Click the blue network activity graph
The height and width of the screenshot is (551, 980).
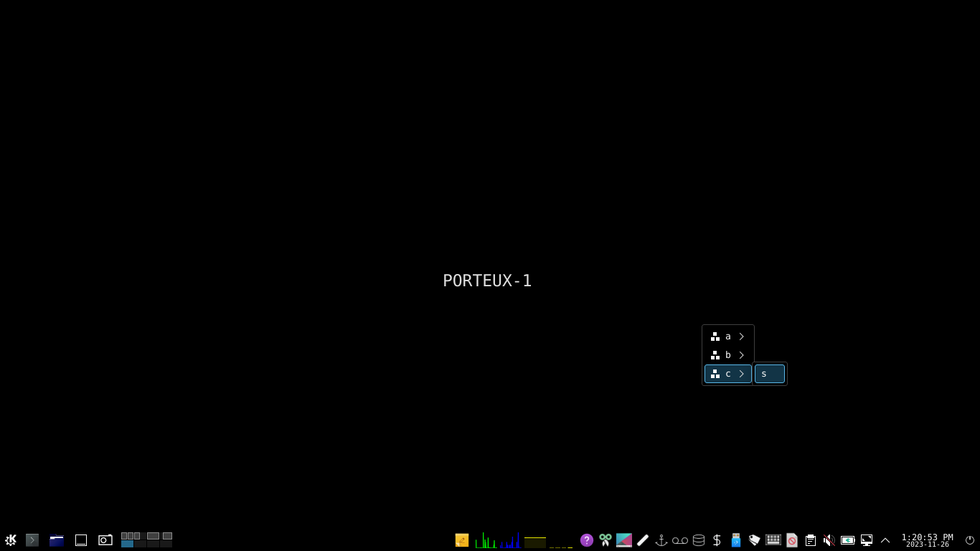[511, 540]
